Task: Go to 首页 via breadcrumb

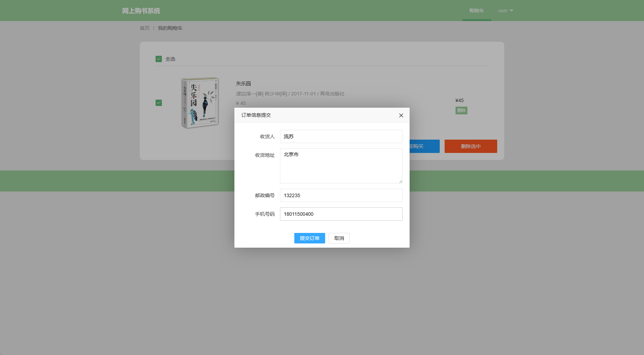Action: point(145,28)
